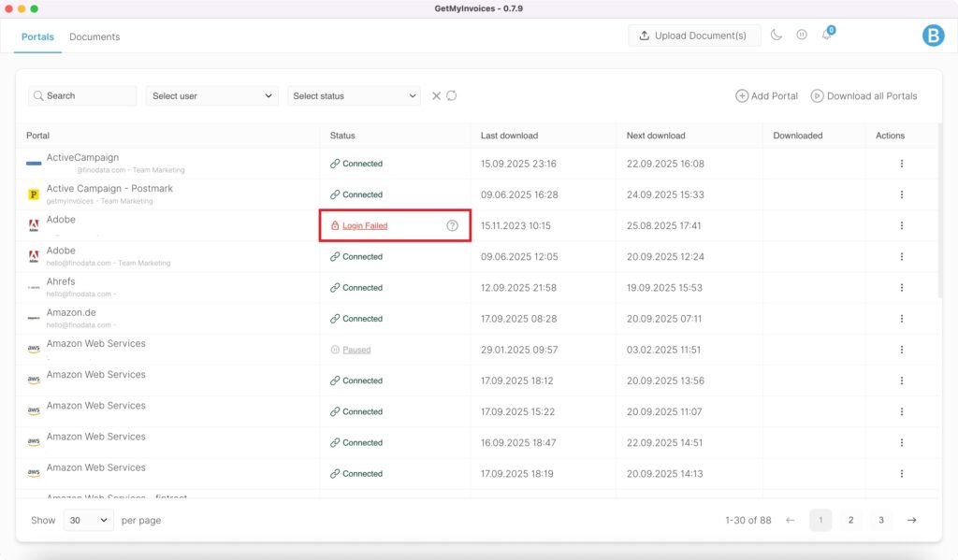
Task: Click the ActiveCampaign blue logo
Action: tap(34, 164)
